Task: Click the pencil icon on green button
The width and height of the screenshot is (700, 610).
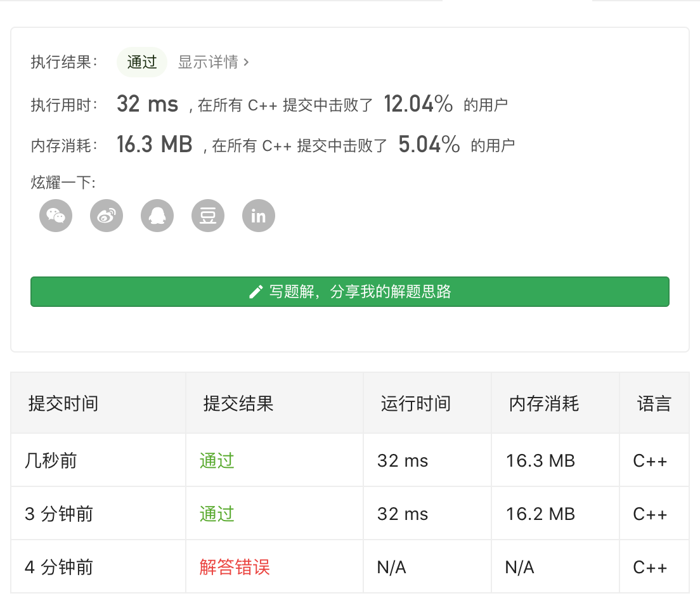Action: click(256, 292)
